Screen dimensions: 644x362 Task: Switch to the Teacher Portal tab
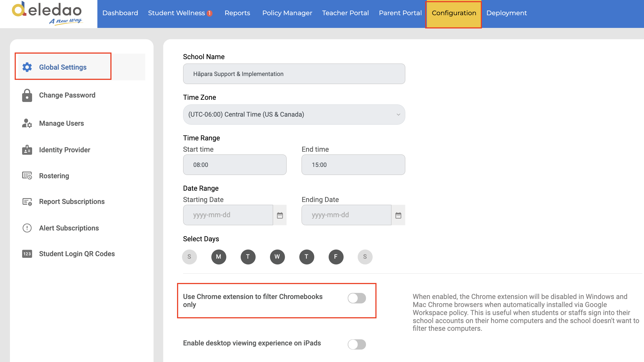(346, 13)
